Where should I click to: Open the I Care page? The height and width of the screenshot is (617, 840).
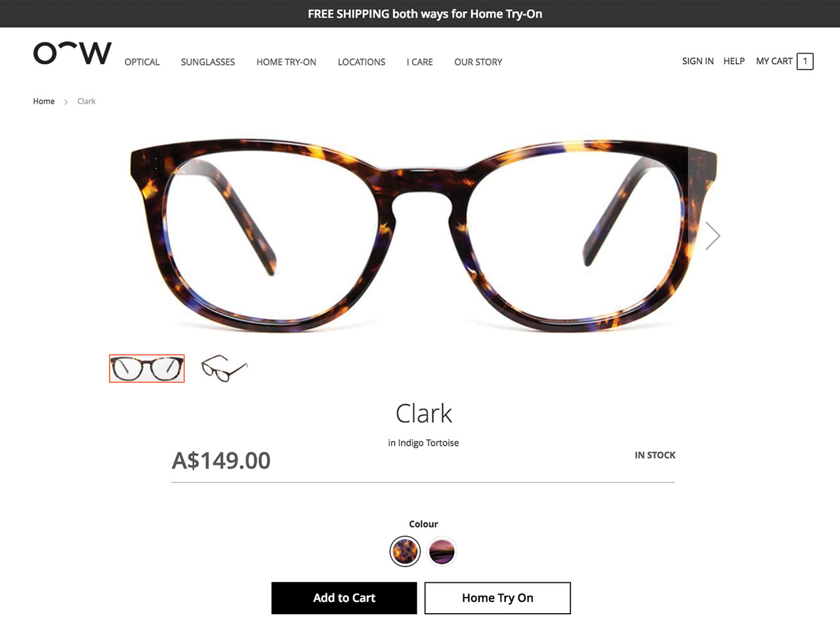point(420,62)
